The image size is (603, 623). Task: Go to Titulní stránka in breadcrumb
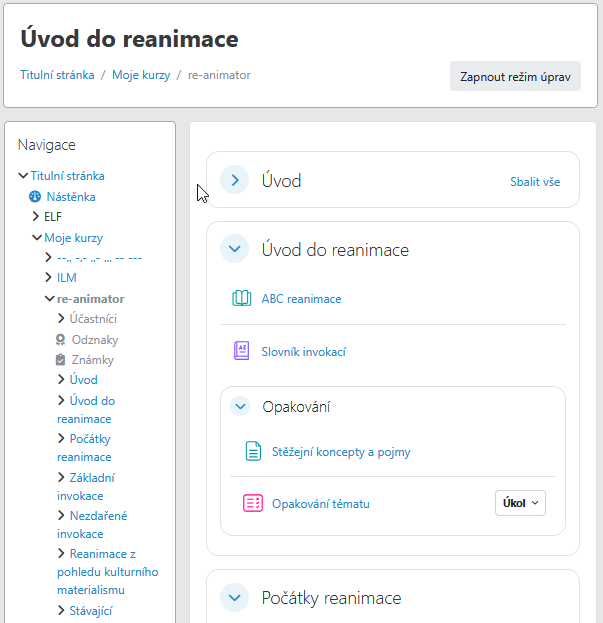57,75
